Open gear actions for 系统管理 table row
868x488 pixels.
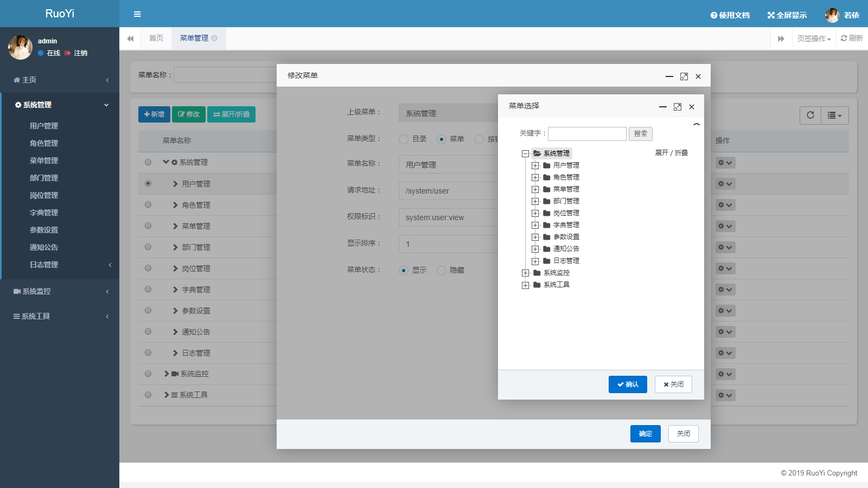tap(725, 163)
